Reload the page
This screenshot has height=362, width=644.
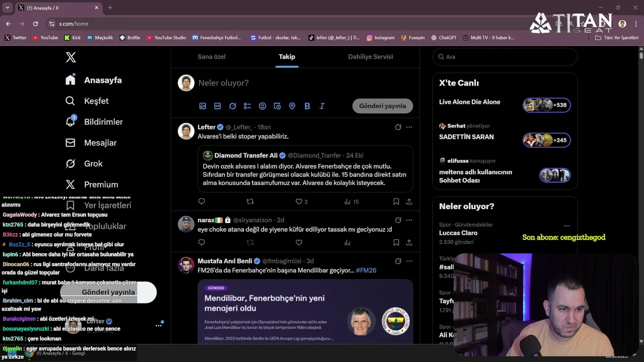point(35,24)
